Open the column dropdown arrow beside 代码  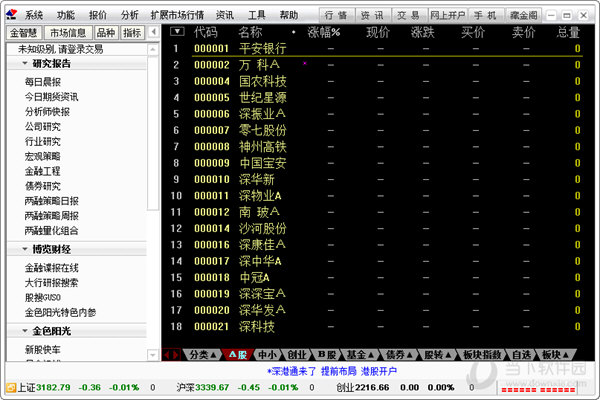pos(177,32)
